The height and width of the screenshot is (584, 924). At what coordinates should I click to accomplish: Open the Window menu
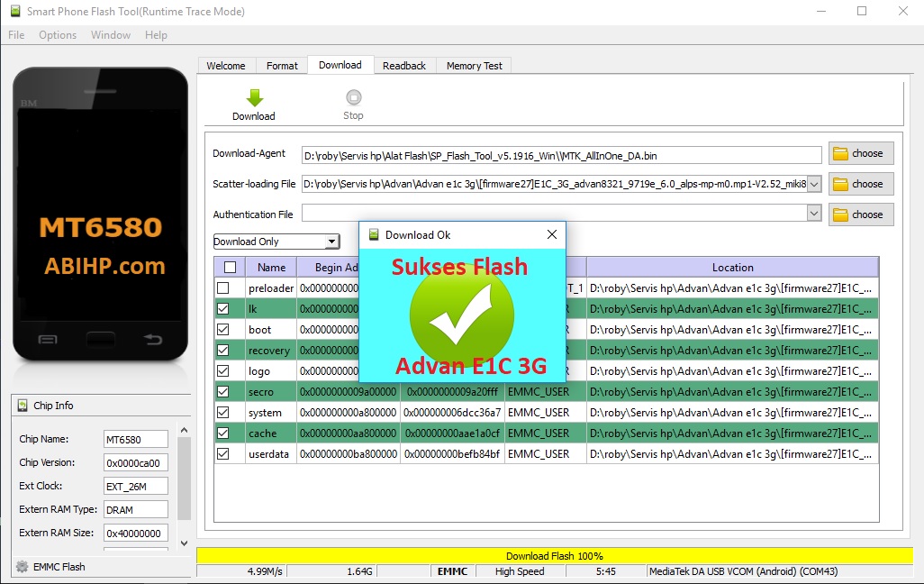coord(111,35)
